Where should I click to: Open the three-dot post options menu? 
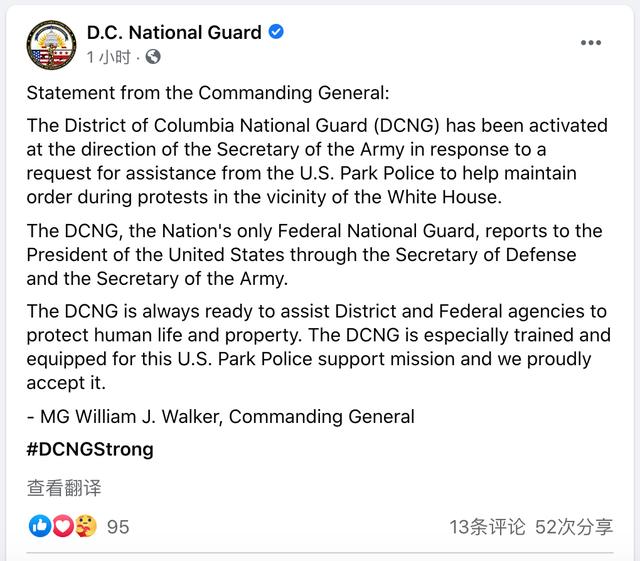(x=591, y=43)
